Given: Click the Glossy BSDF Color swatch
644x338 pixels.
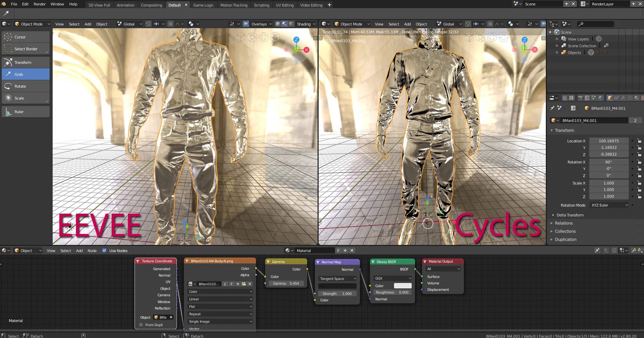Looking at the screenshot, I should [403, 286].
